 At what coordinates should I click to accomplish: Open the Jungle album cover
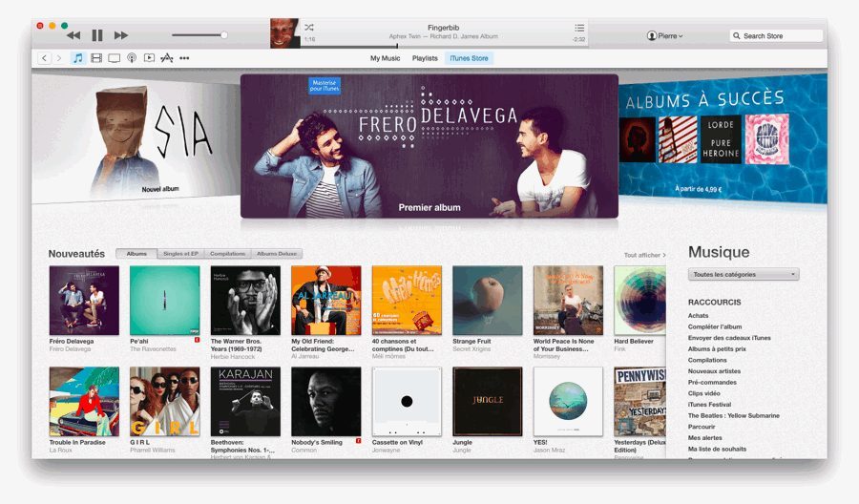coord(488,402)
